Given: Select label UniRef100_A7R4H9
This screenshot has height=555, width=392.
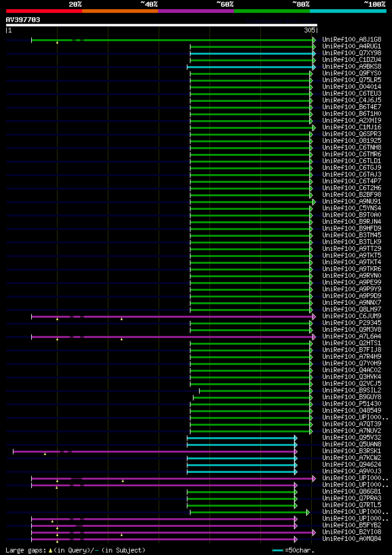Looking at the screenshot, I should tap(352, 357).
